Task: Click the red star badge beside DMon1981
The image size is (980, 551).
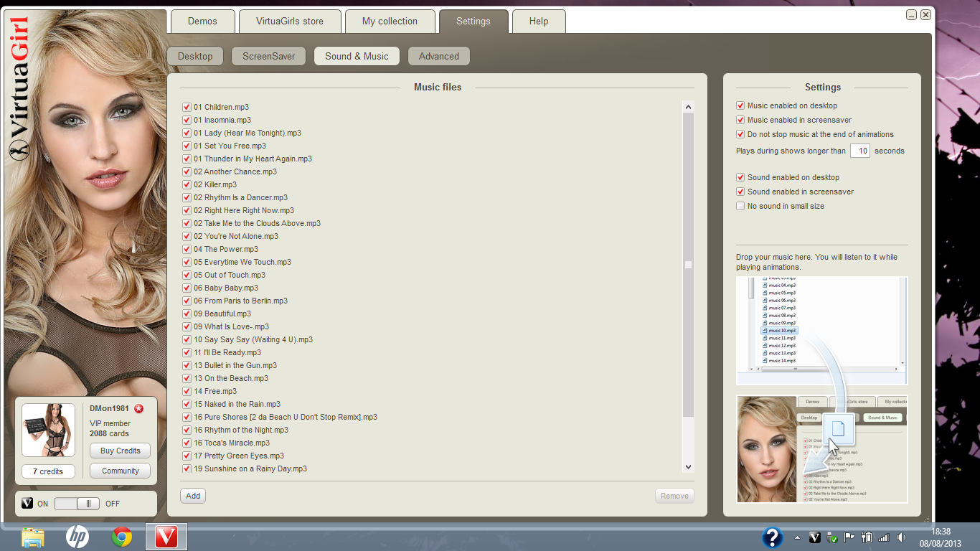Action: (x=139, y=408)
